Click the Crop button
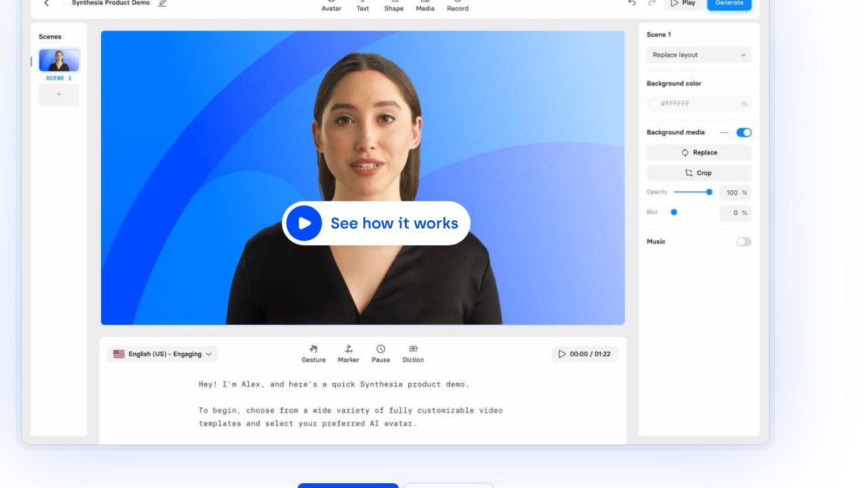The width and height of the screenshot is (868, 488). 698,173
